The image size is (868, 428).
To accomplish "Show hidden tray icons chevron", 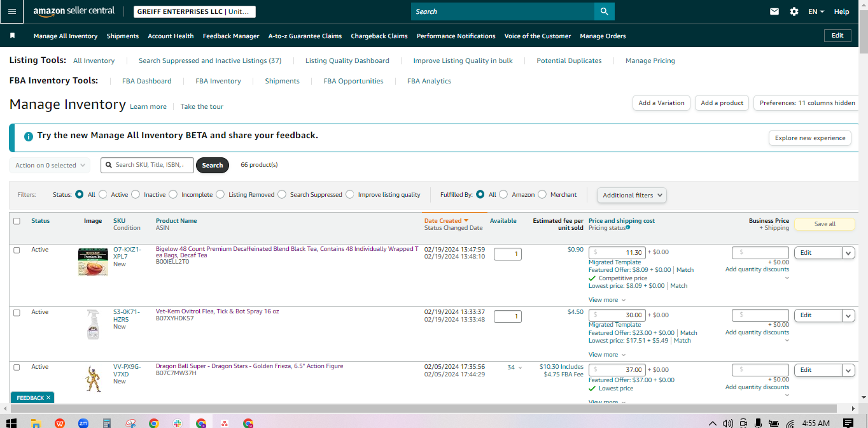I will (x=713, y=423).
